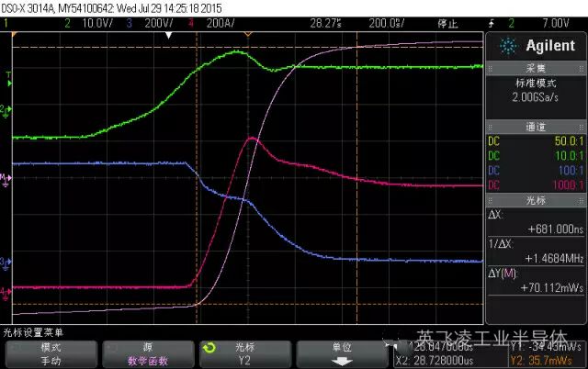Click the orange X2 cursor marker at top
This screenshot has height=369, width=588.
246,35
